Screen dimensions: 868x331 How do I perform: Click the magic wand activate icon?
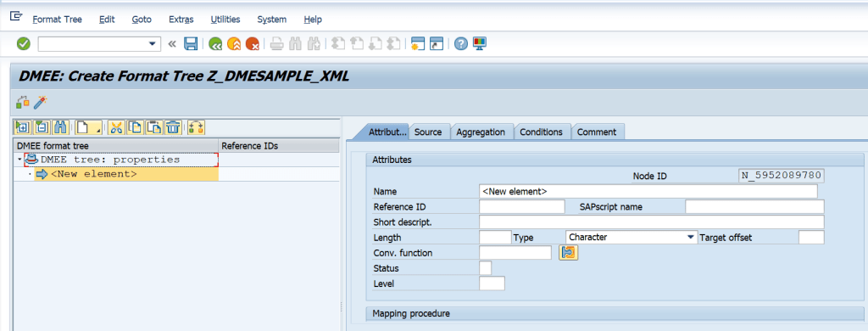point(41,103)
